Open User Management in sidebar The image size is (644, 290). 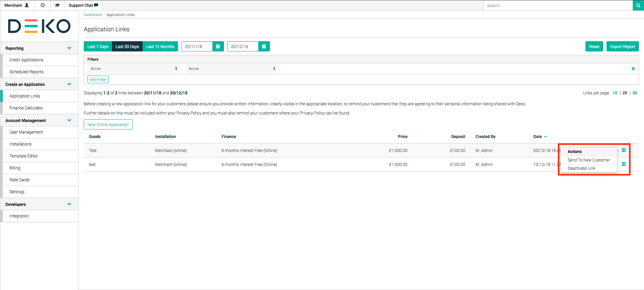click(x=41, y=132)
